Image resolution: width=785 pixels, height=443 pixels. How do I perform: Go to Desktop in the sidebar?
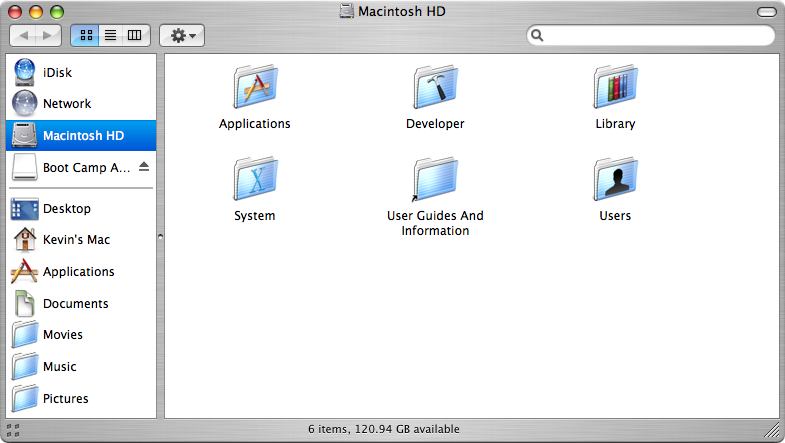point(81,209)
